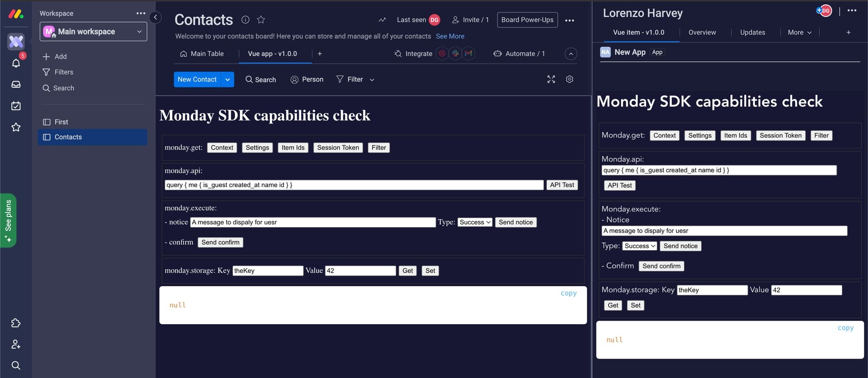Filter by Person in toolbar
The width and height of the screenshot is (868, 378).
tap(307, 80)
